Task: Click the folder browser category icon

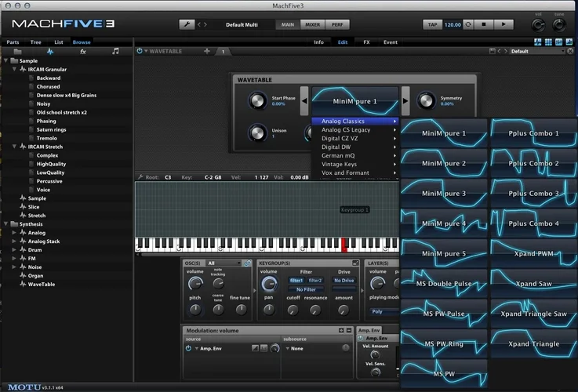Action: pyautogui.click(x=17, y=51)
